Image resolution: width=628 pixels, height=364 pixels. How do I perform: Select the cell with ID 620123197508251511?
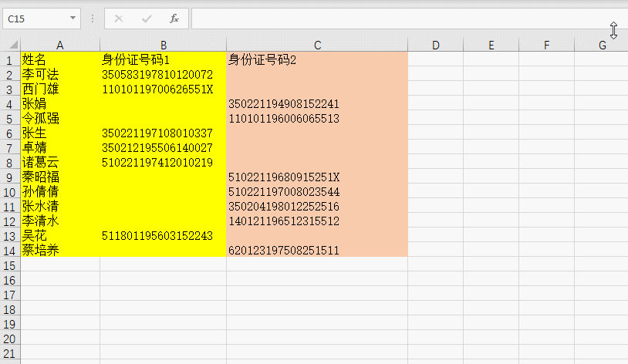317,251
